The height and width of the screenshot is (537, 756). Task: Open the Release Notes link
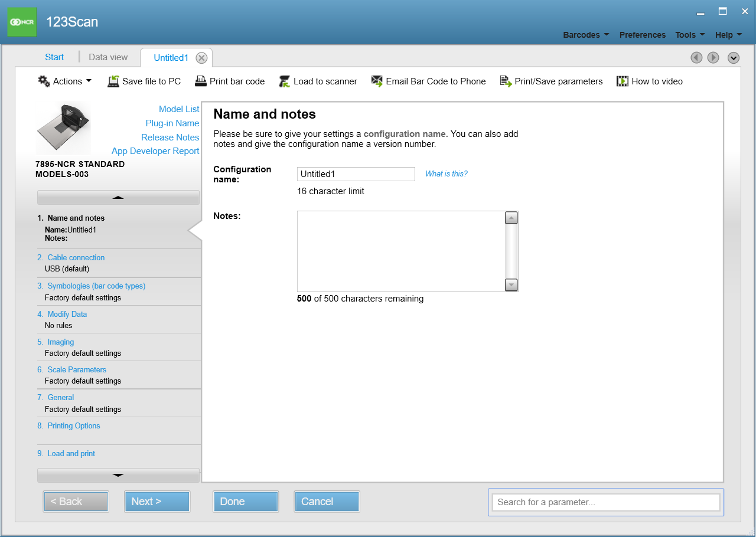pyautogui.click(x=170, y=137)
